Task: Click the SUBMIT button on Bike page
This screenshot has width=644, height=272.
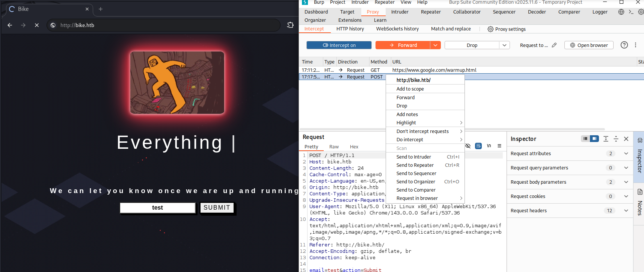Action: click(x=217, y=208)
